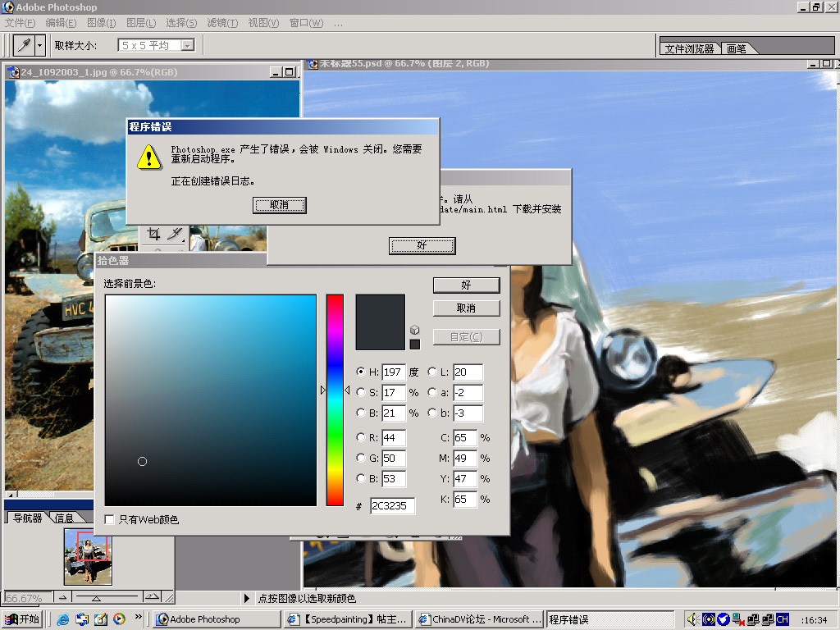Click the navigator zoom field showing 66.67%

click(x=28, y=597)
